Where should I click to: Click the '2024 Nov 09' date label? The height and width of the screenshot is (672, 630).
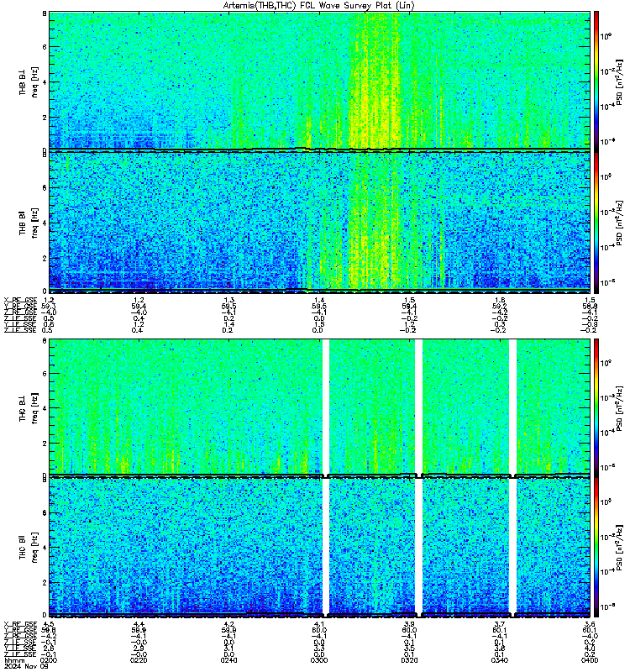pyautogui.click(x=26, y=666)
